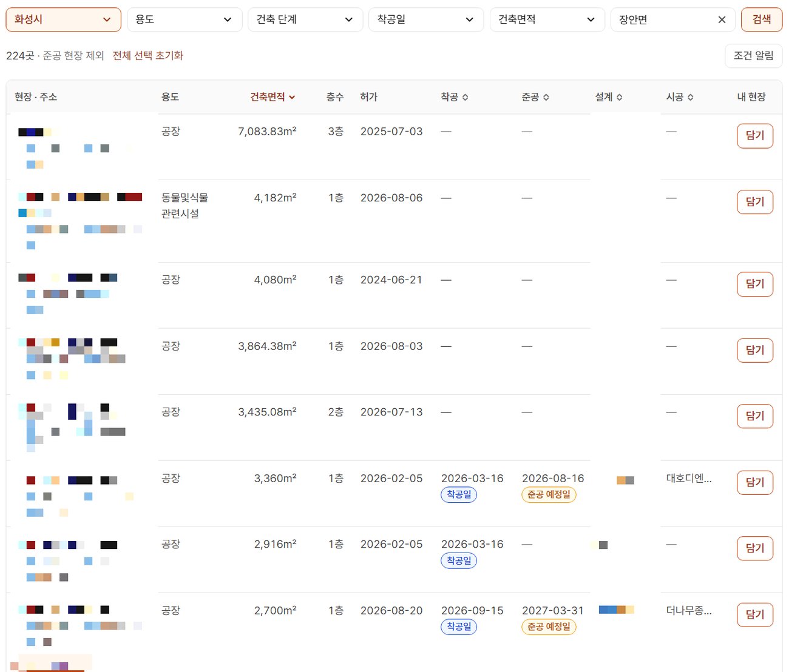Add the 3,435.08m² factory with 담기
789x672 pixels.
point(755,416)
